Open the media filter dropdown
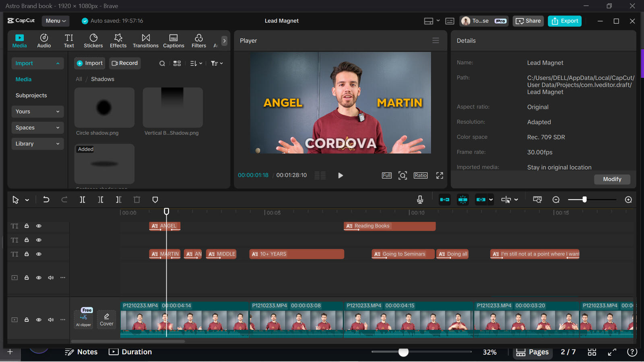This screenshot has height=362, width=644. 217,64
